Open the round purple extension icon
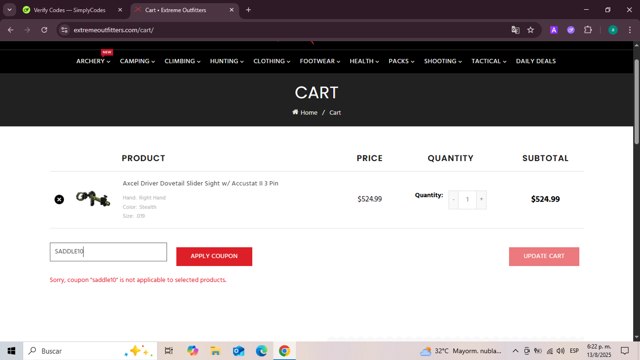This screenshot has height=360, width=640. tap(571, 30)
